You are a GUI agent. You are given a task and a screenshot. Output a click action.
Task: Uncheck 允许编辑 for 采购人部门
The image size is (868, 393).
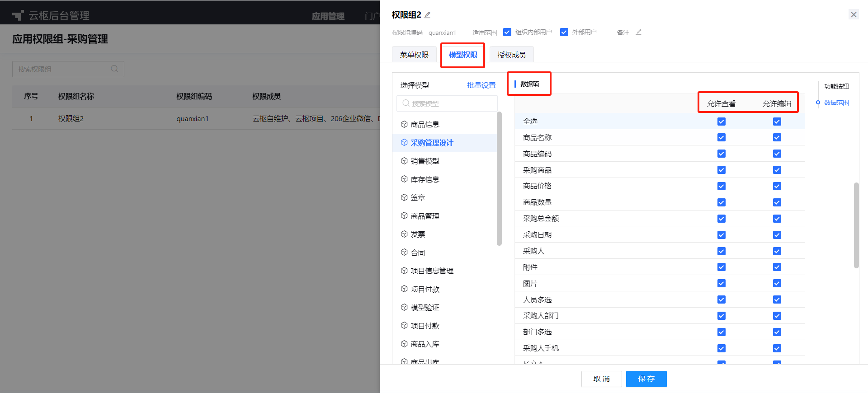tap(777, 316)
